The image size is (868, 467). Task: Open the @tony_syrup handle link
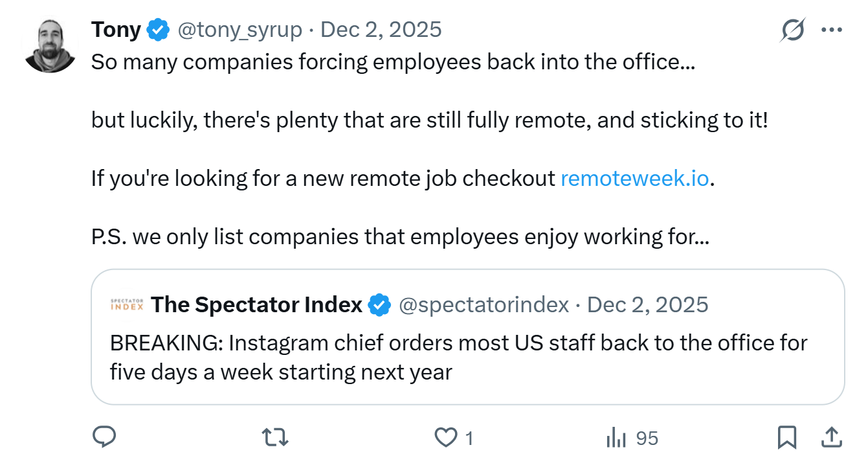(x=239, y=30)
